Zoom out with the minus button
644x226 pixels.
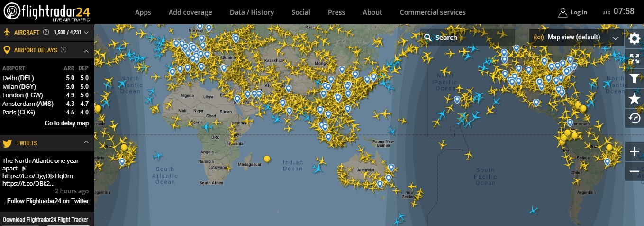[x=635, y=171]
